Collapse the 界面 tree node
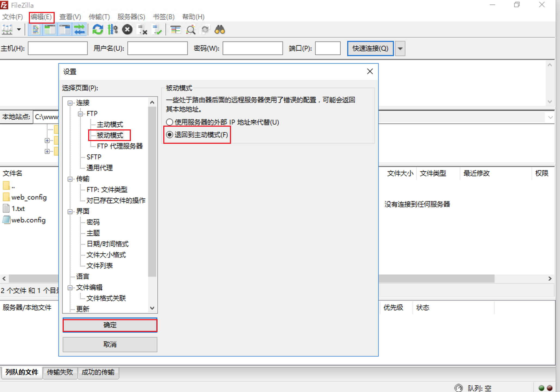Viewport: 560px width, 392px height. coord(70,211)
